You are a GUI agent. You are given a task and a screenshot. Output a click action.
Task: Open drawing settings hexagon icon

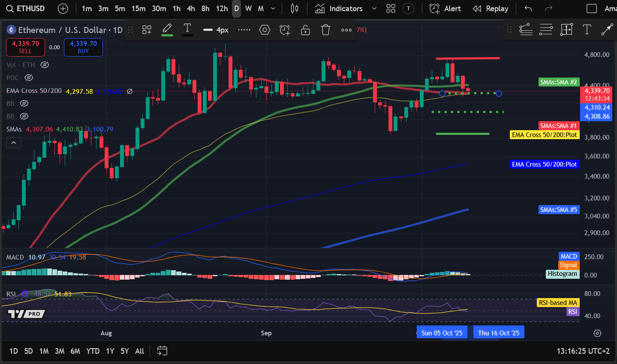click(x=265, y=30)
